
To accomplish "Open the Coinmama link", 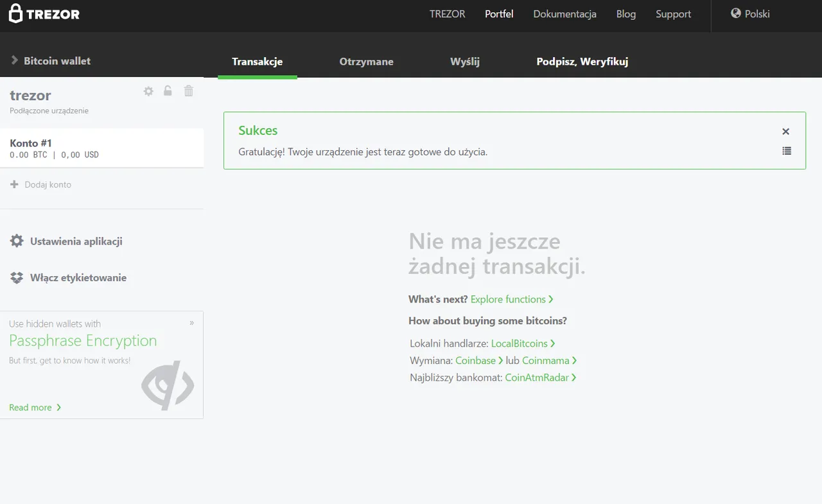I will [549, 360].
